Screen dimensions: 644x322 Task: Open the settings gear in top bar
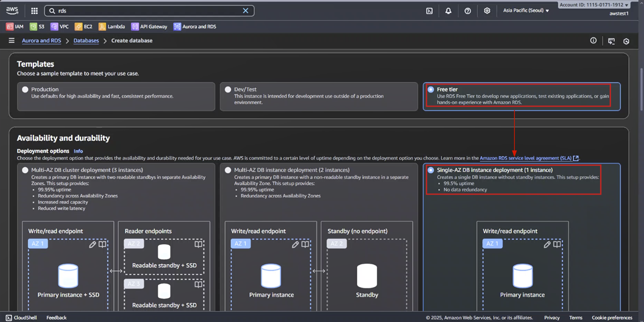(487, 11)
